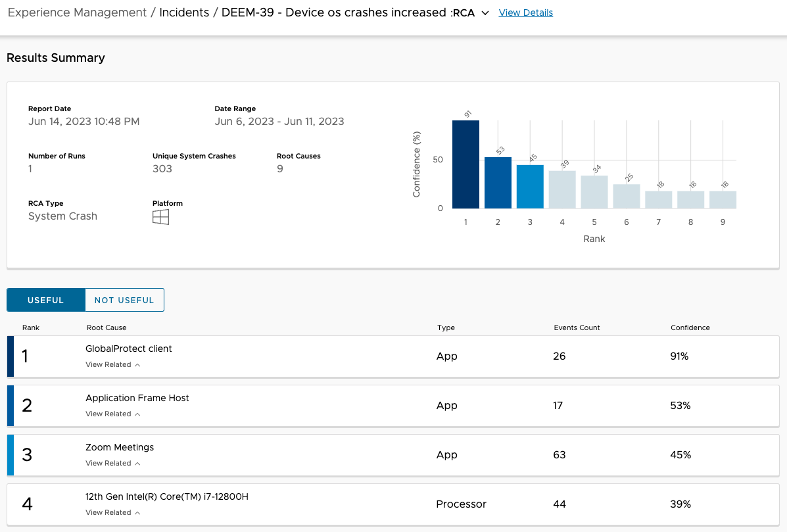Click the Confidence column header
The image size is (787, 532).
690,327
